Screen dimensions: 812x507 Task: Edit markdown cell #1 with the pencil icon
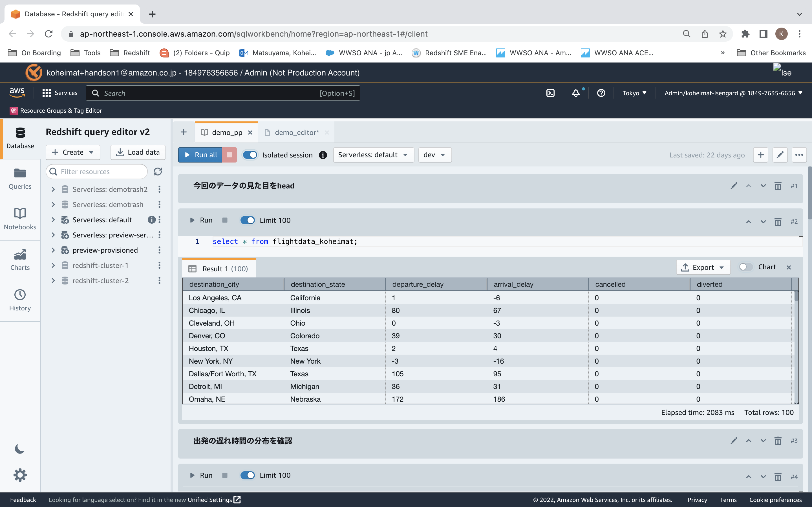coord(734,186)
